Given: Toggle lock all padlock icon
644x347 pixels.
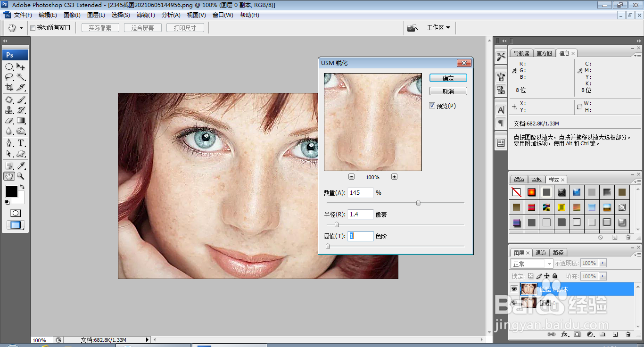Looking at the screenshot, I should 554,276.
